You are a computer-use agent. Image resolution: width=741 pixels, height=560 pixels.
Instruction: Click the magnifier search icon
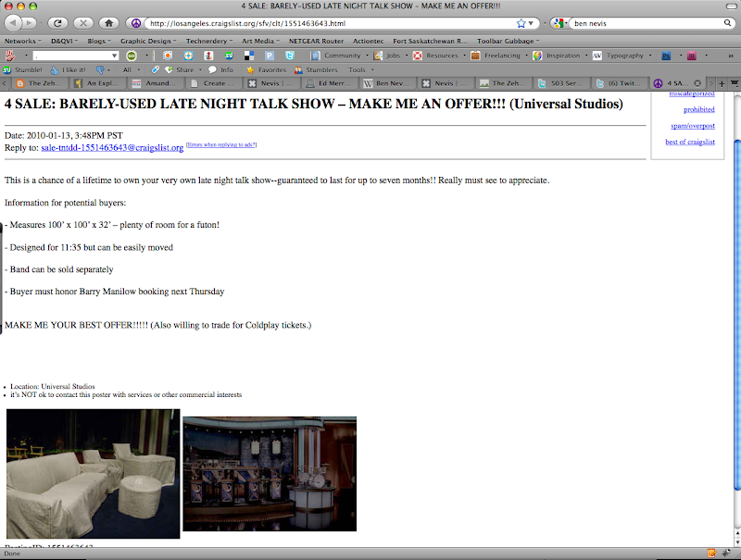[x=727, y=22]
